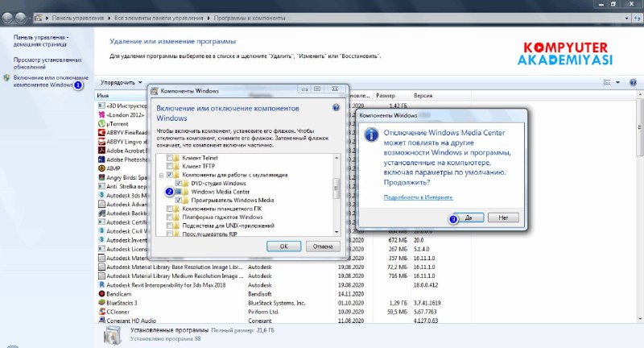644x348 pixels.
Task: Tick Подсистема для UNIX-приложений checkbox
Action: point(169,226)
